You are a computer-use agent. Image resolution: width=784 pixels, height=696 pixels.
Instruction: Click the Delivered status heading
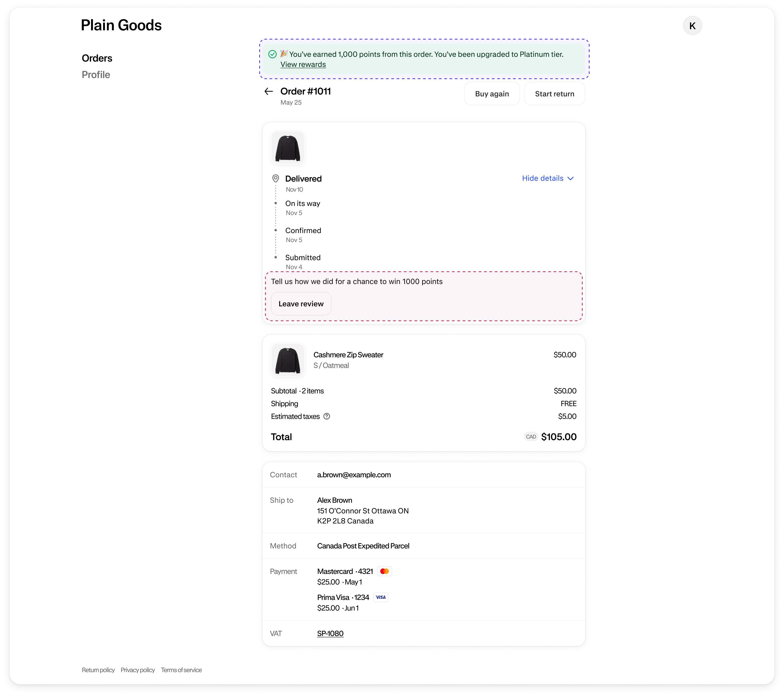303,179
